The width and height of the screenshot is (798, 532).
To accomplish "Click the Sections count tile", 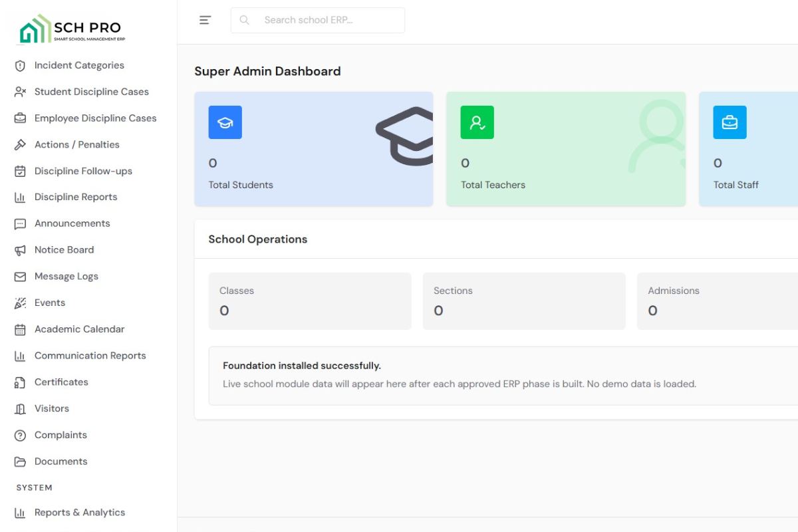I will click(524, 301).
